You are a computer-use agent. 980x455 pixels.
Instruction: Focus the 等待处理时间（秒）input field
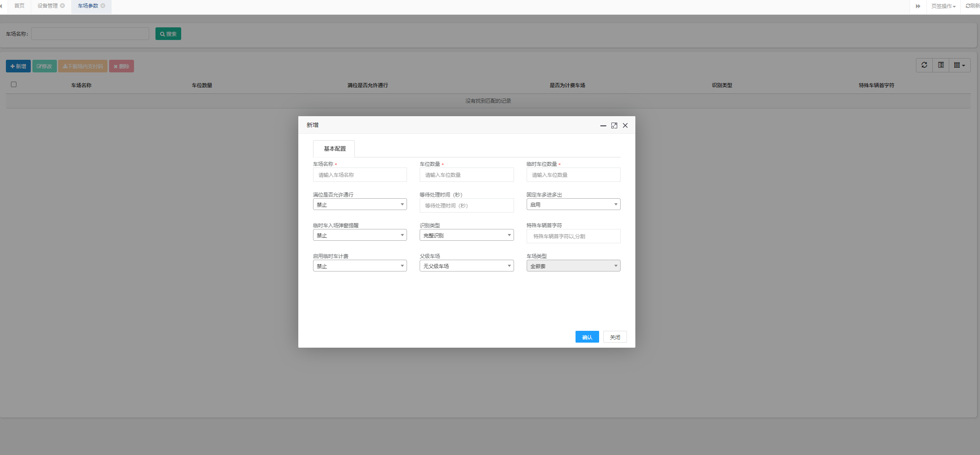[466, 206]
